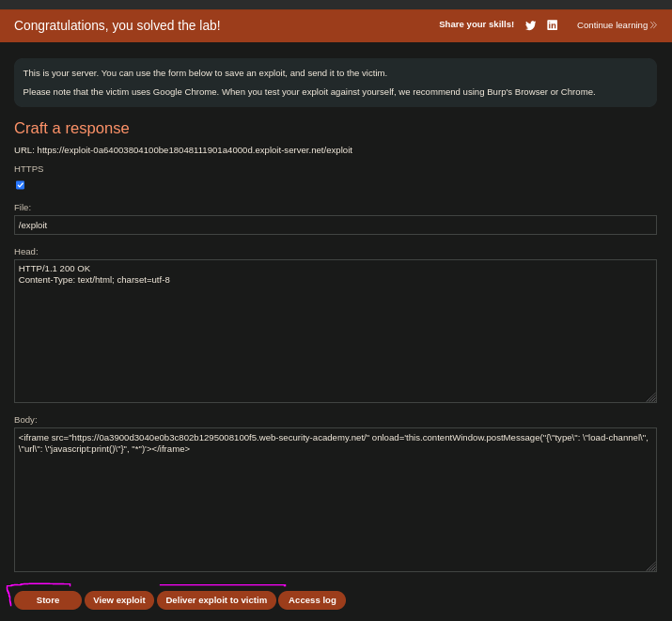Uncheck the HTTPS checkbox
The image size is (672, 621).
[x=20, y=185]
